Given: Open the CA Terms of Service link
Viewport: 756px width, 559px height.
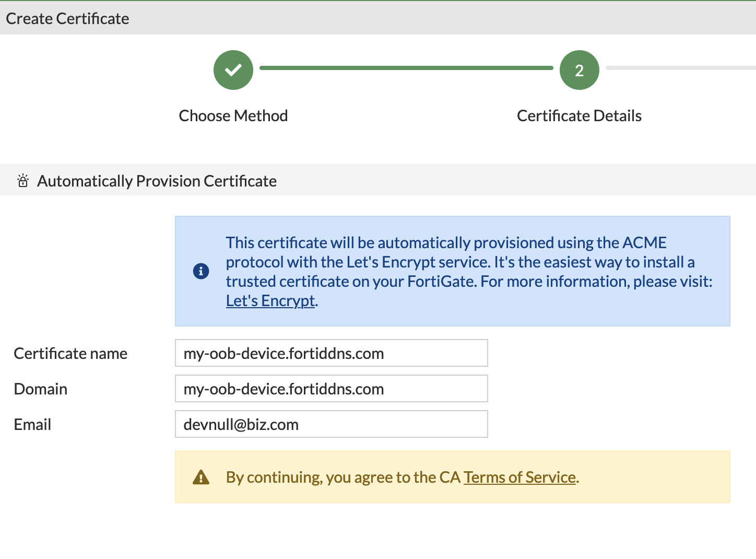Looking at the screenshot, I should click(x=520, y=477).
